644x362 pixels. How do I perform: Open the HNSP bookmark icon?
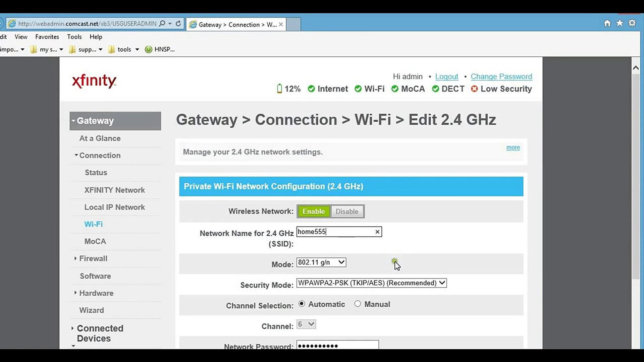[148, 50]
